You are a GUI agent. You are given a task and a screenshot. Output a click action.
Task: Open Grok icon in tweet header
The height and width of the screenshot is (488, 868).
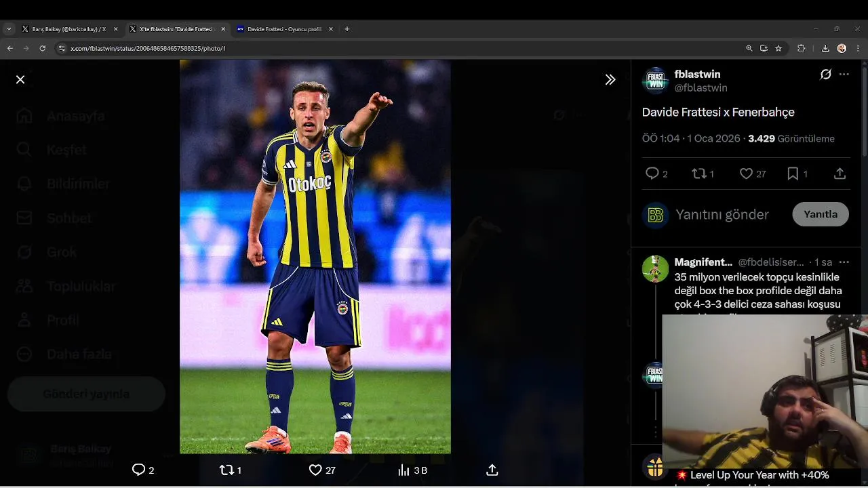(x=825, y=75)
